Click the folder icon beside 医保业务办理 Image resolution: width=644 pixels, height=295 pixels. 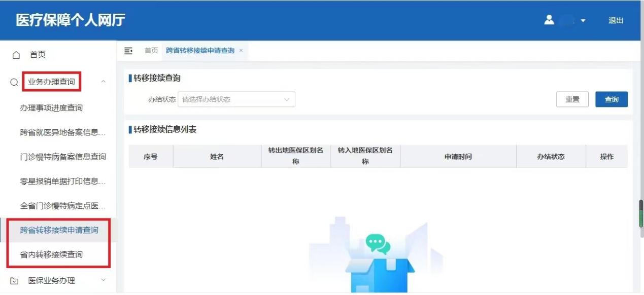(x=14, y=280)
